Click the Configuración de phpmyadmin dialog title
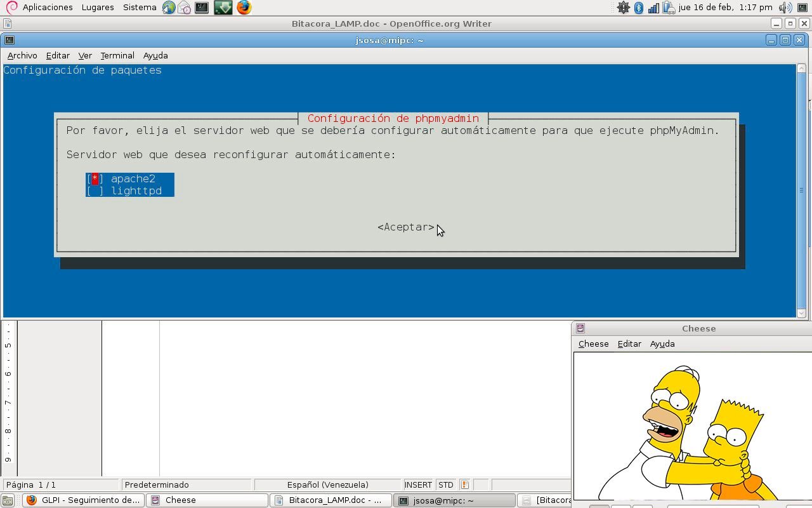Image resolution: width=812 pixels, height=508 pixels. point(393,119)
